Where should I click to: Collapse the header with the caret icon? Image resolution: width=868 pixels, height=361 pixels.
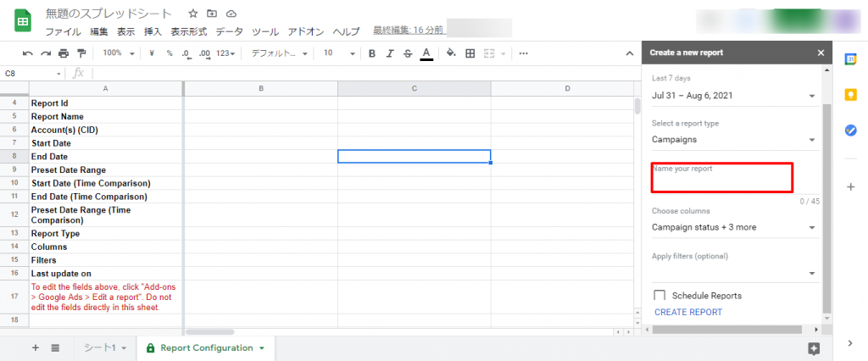pos(630,53)
